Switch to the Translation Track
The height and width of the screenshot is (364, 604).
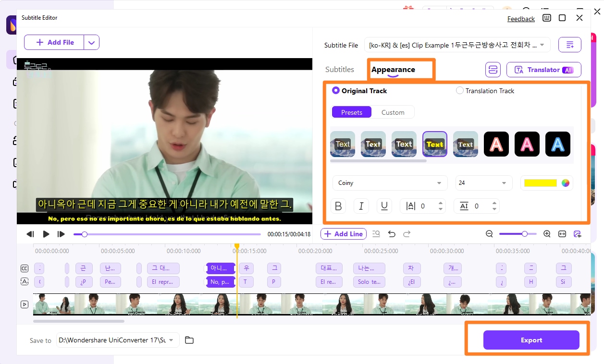click(460, 90)
